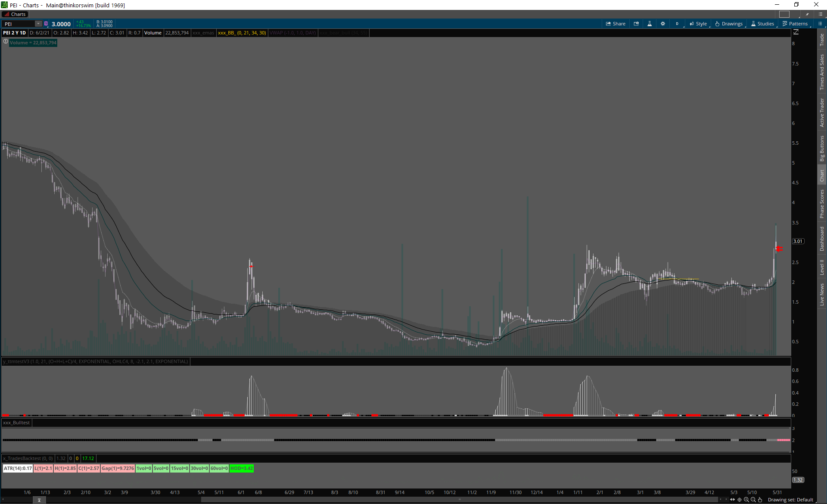Select the crosshair cursor icon

tap(740, 500)
